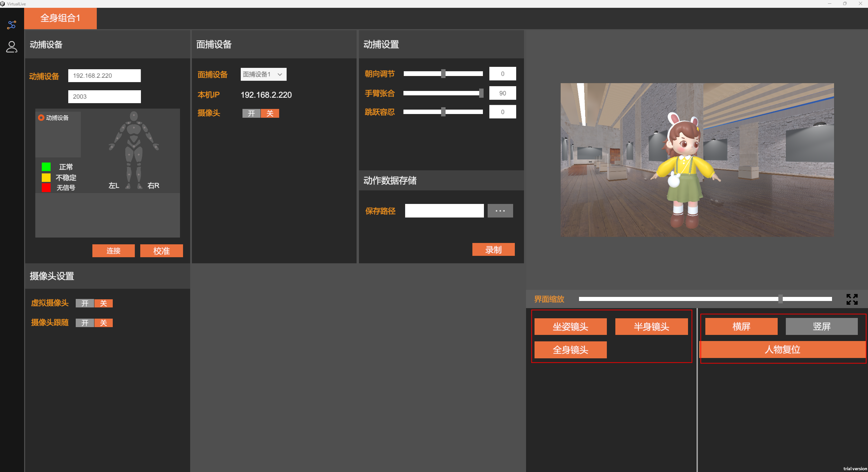The width and height of the screenshot is (868, 472).
Task: Turn on the face capture 摄像头 toggle
Action: tap(251, 113)
